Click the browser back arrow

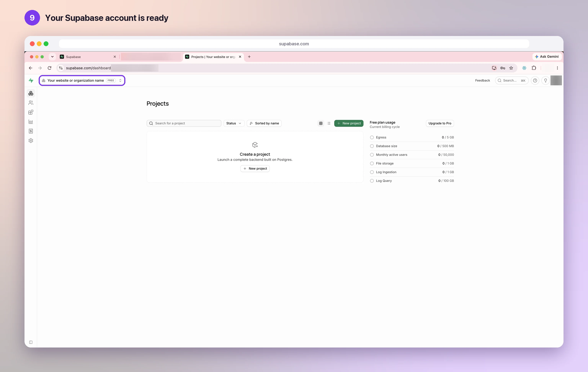(x=30, y=68)
